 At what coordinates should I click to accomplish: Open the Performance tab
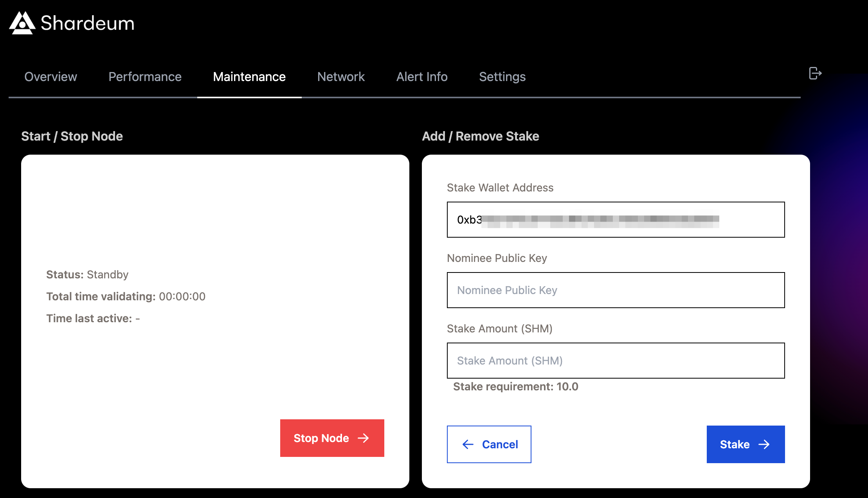point(145,77)
